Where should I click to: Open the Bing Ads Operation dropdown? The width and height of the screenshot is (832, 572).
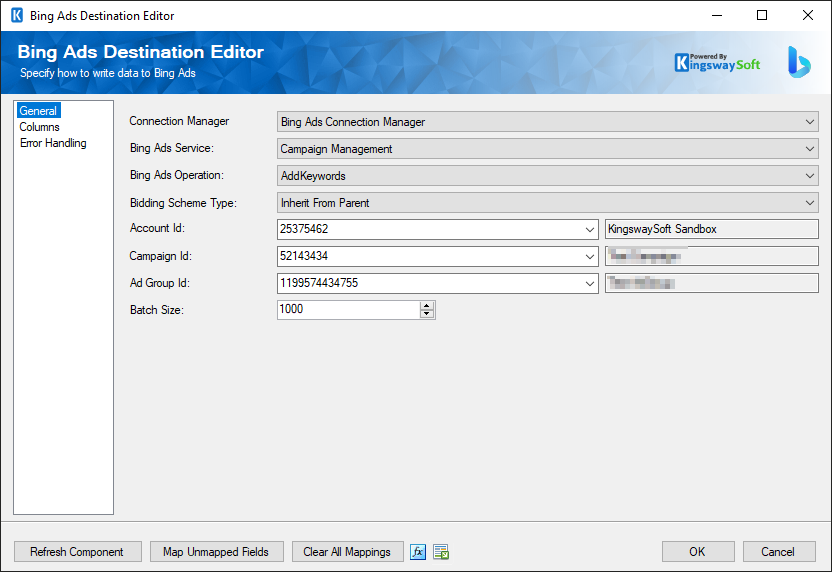point(810,176)
